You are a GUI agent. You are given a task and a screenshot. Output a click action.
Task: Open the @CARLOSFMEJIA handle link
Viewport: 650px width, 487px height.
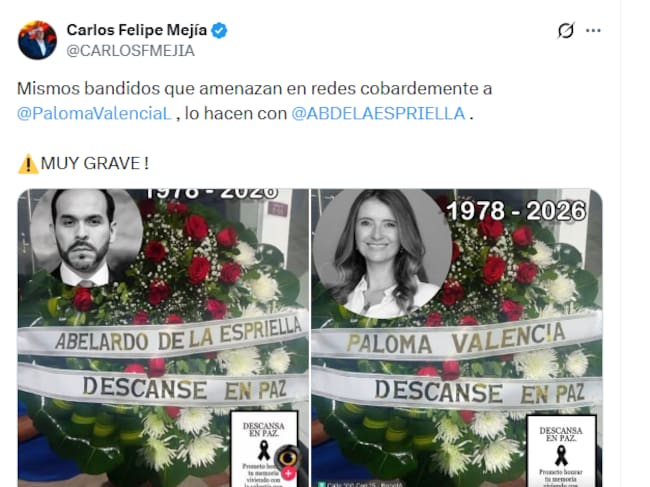[x=131, y=51]
